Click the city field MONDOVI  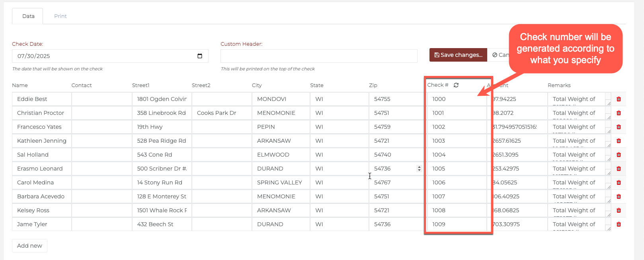coord(281,99)
